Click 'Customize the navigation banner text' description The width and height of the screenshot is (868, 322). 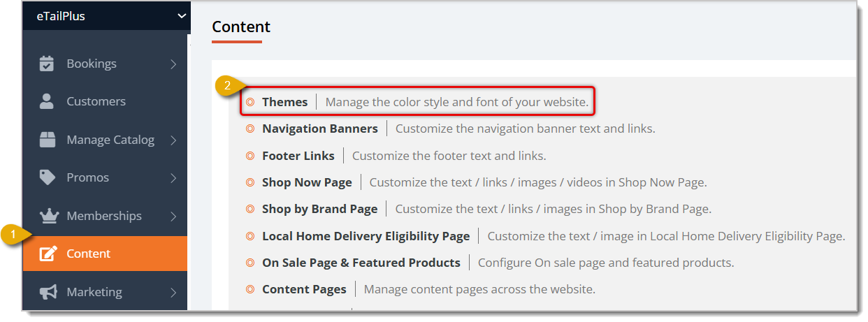point(525,129)
